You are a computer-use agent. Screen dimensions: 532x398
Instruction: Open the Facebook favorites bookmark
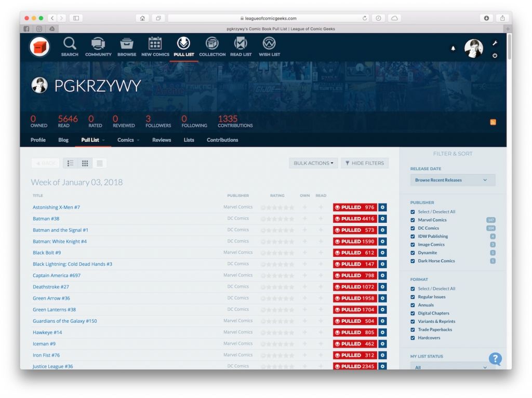[x=26, y=29]
